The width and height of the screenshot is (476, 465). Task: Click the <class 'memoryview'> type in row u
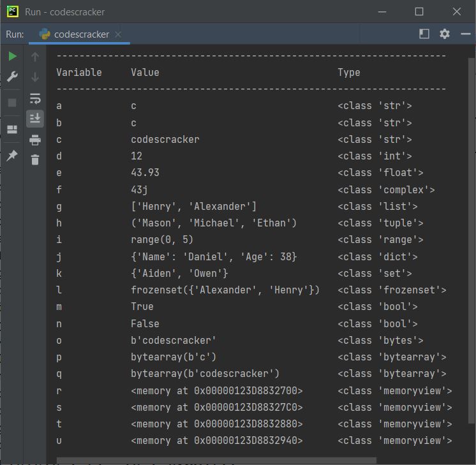(x=394, y=441)
